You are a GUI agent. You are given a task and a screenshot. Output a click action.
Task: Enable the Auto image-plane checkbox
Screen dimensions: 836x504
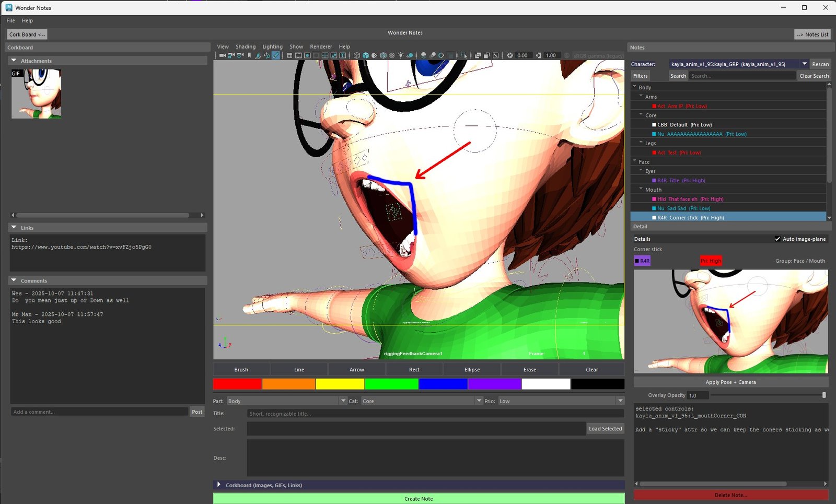778,239
